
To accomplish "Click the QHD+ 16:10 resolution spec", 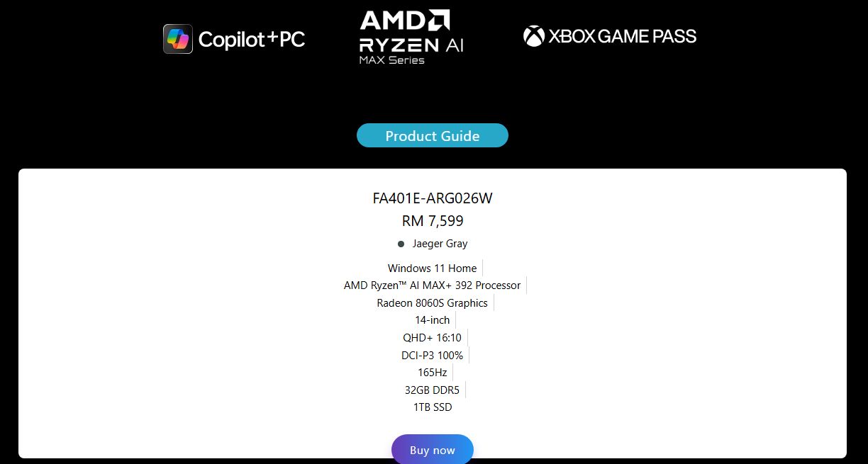I will pos(432,338).
